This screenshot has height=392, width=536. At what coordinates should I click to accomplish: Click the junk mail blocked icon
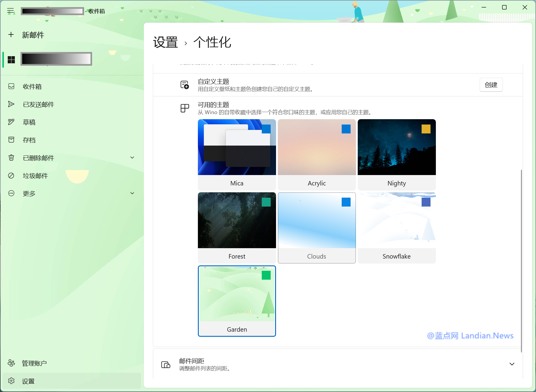[11, 176]
